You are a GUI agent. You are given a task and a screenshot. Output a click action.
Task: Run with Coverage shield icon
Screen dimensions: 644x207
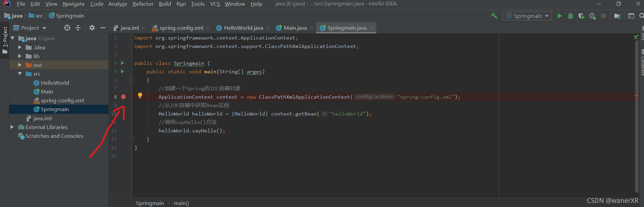tap(581, 16)
